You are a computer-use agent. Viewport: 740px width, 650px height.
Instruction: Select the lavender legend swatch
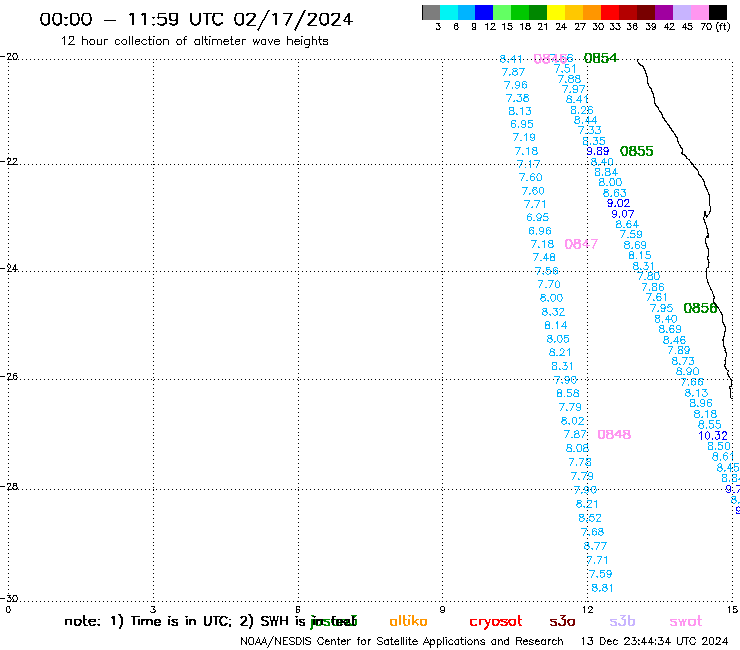coord(681,12)
